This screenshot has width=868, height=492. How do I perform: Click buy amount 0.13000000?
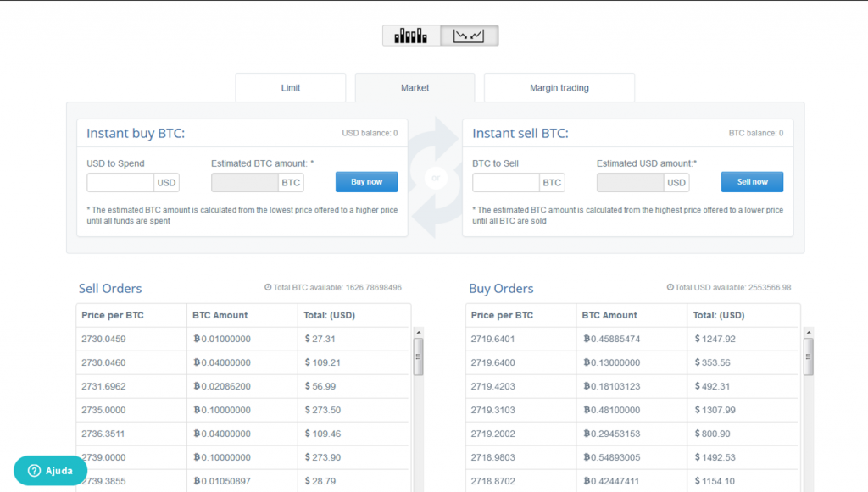tap(612, 362)
